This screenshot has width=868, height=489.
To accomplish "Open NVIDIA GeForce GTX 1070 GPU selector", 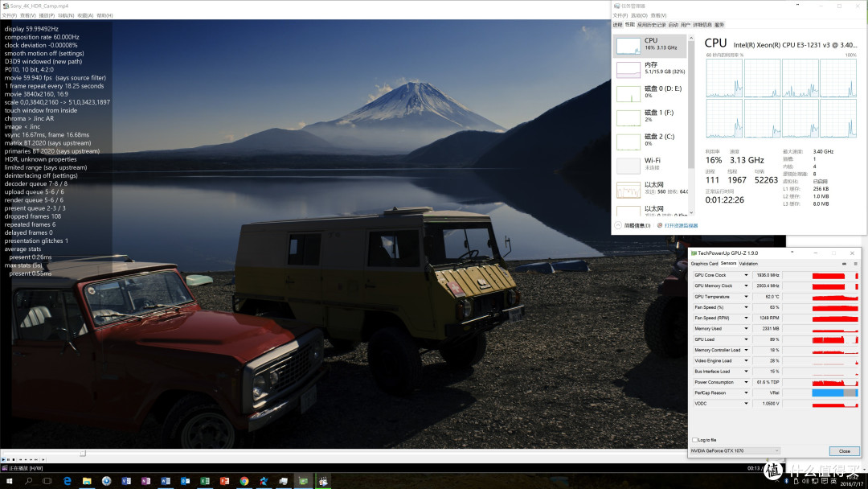I will [x=735, y=450].
